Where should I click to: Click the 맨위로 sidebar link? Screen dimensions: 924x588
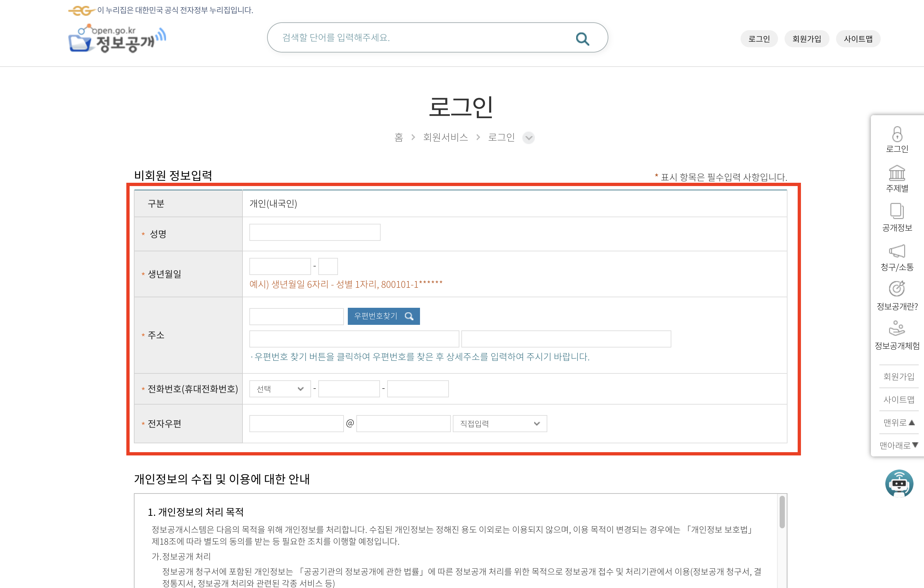898,422
